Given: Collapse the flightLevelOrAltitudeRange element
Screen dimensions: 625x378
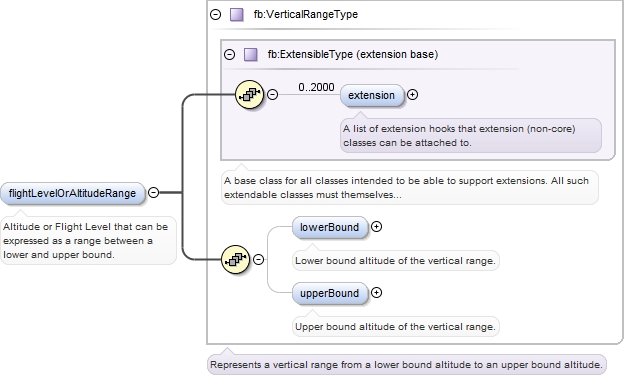Looking at the screenshot, I should pyautogui.click(x=153, y=193).
